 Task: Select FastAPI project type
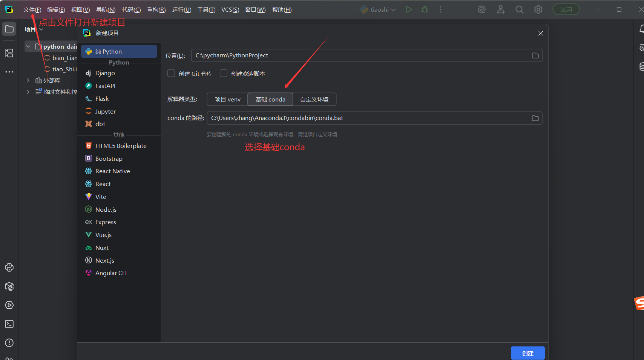click(x=119, y=86)
